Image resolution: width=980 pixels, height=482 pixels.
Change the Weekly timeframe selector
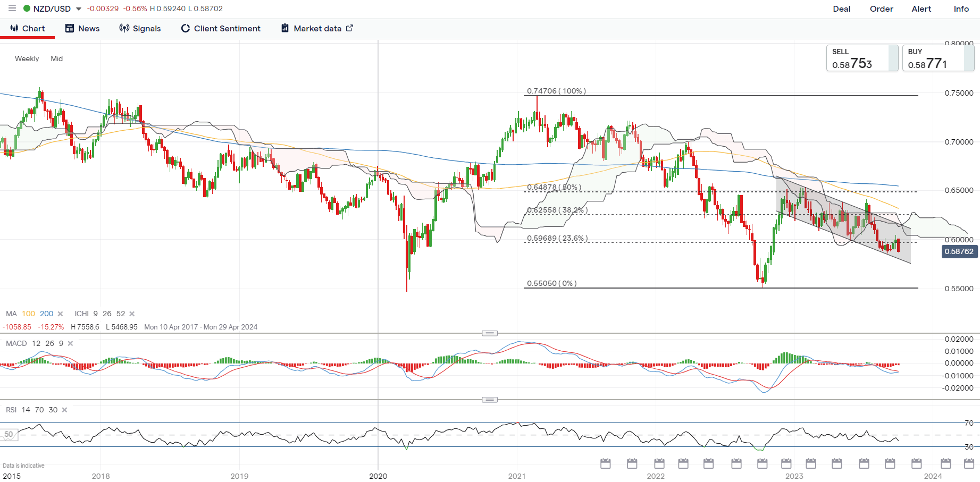[x=27, y=59]
